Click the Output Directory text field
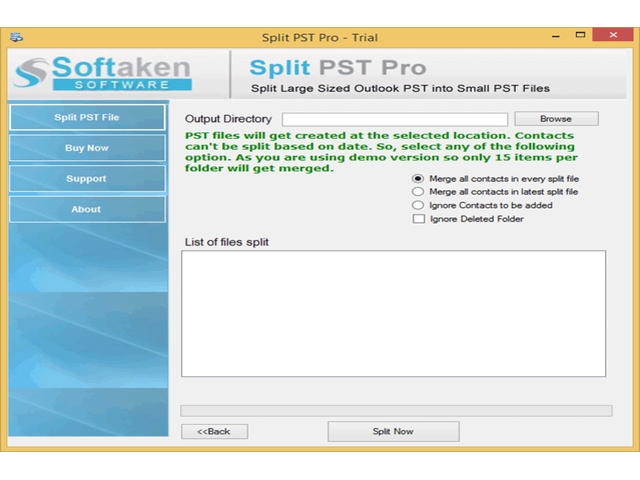The height and width of the screenshot is (480, 640). click(394, 119)
